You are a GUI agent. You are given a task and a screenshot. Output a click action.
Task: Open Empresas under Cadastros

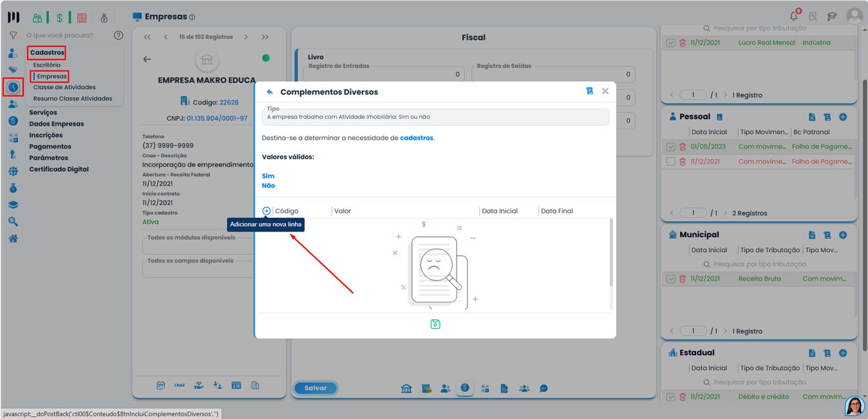pos(52,76)
